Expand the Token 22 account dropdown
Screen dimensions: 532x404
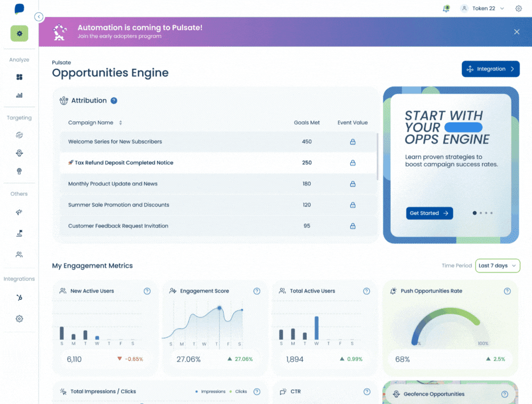[483, 9]
